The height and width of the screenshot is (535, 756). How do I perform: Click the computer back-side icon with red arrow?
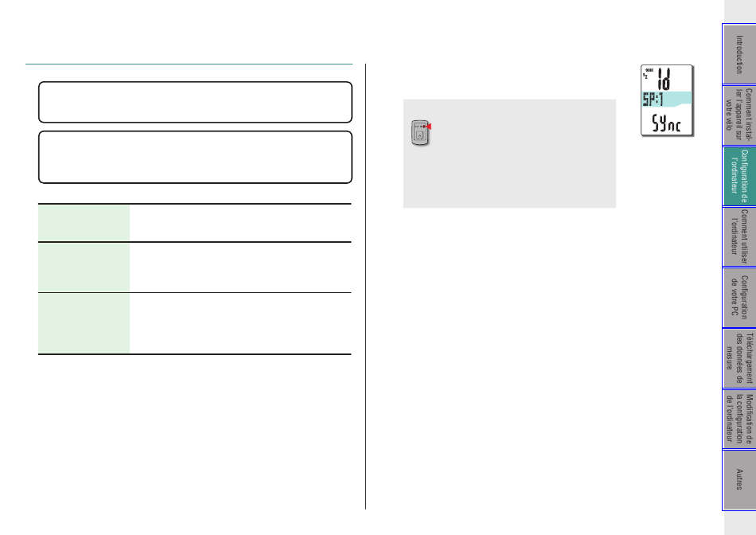(x=420, y=133)
